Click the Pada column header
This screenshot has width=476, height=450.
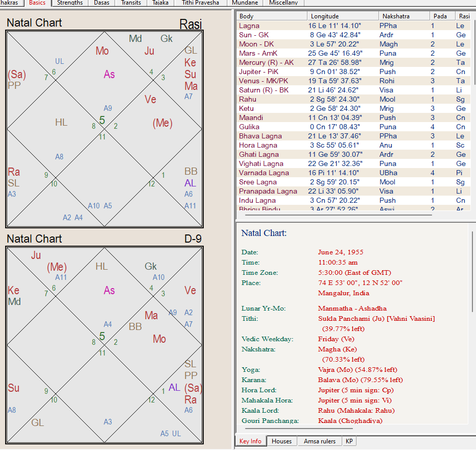(x=443, y=16)
